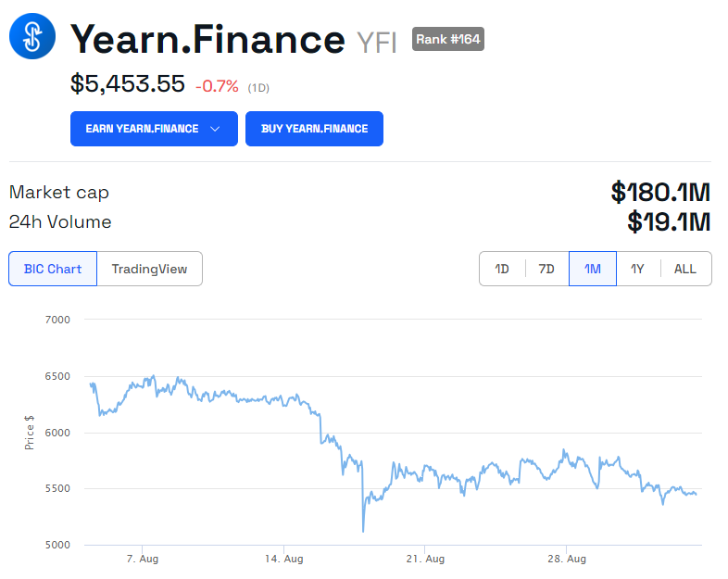Show the ALL time range
Viewport: 728px width, 579px height.
[x=684, y=269]
